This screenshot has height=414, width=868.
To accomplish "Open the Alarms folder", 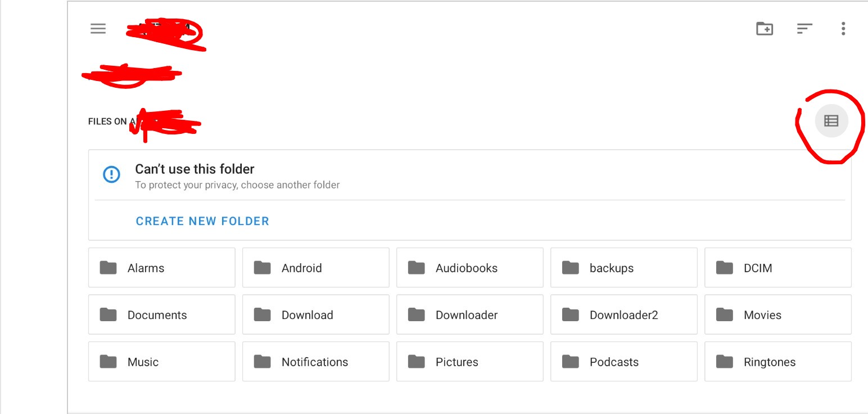I will point(161,268).
